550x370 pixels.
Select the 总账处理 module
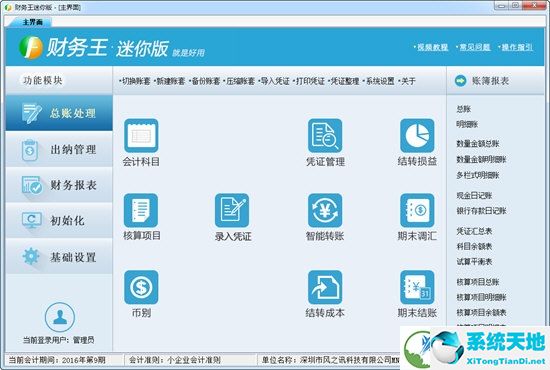coord(59,113)
